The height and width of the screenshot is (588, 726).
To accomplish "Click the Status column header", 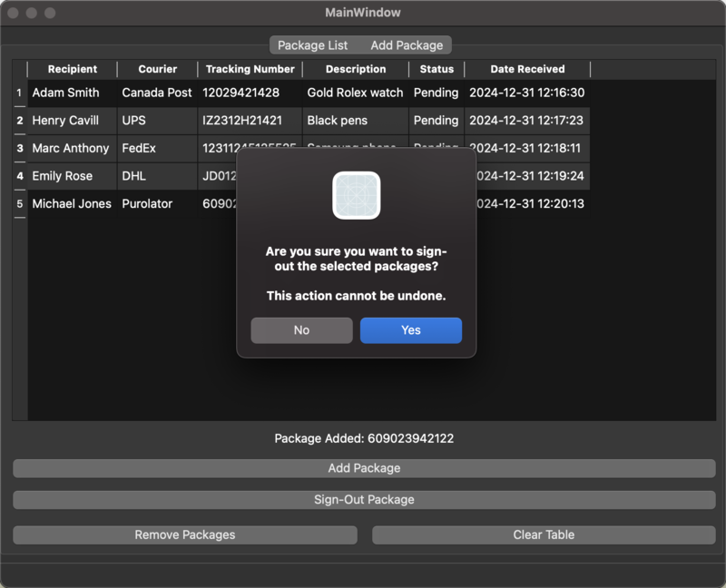I will (x=437, y=69).
